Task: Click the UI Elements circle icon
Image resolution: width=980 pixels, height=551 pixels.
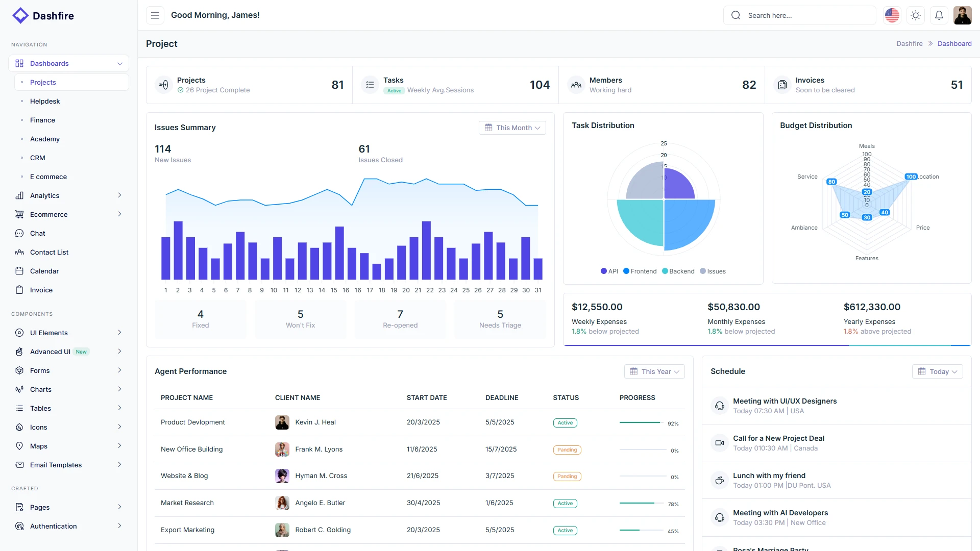Action: point(19,333)
